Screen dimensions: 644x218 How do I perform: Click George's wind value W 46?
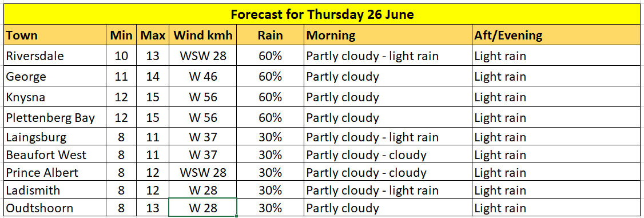pyautogui.click(x=203, y=76)
